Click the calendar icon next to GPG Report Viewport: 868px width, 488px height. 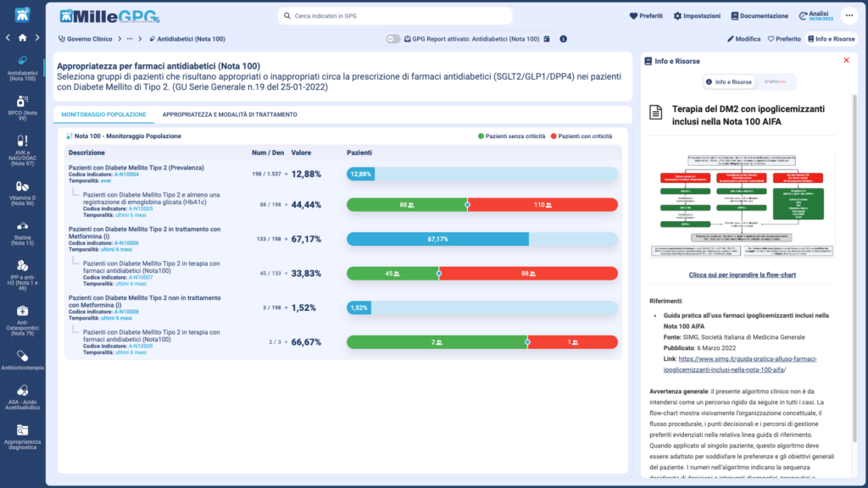pos(548,39)
